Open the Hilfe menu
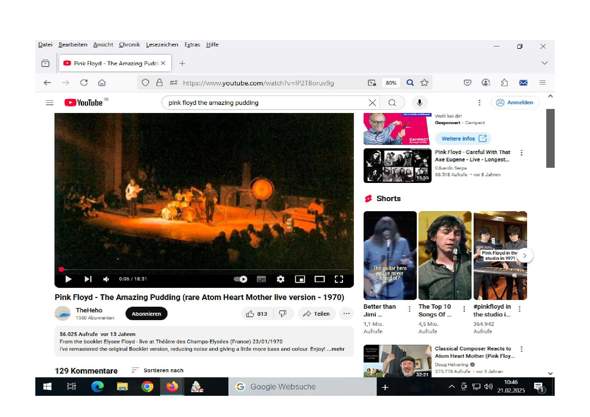The width and height of the screenshot is (590, 417). point(212,44)
